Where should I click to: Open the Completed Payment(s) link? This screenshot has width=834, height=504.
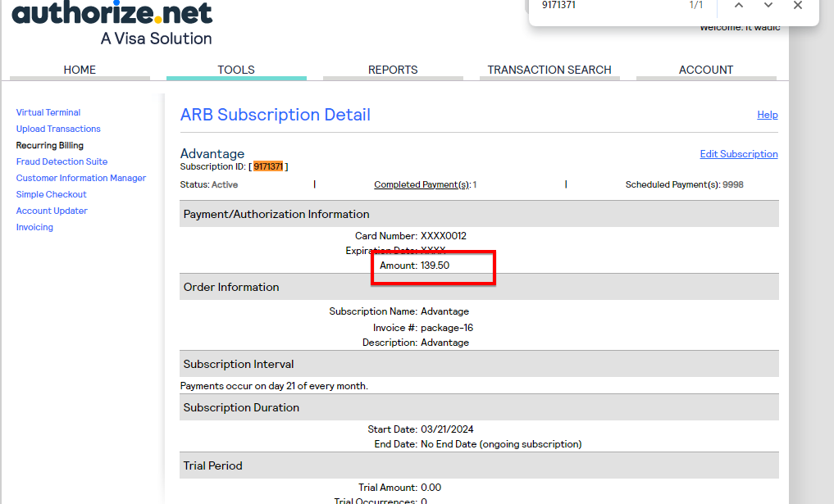[422, 184]
